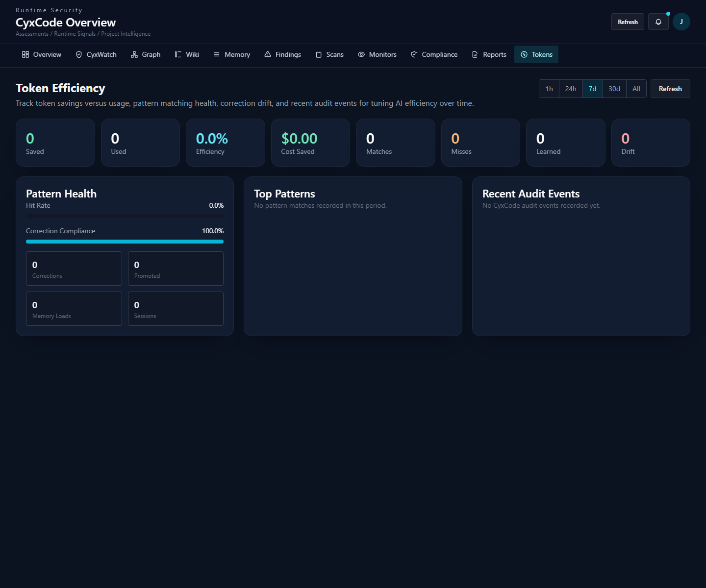This screenshot has width=706, height=588.
Task: Open the user avatar J menu
Action: pos(681,22)
